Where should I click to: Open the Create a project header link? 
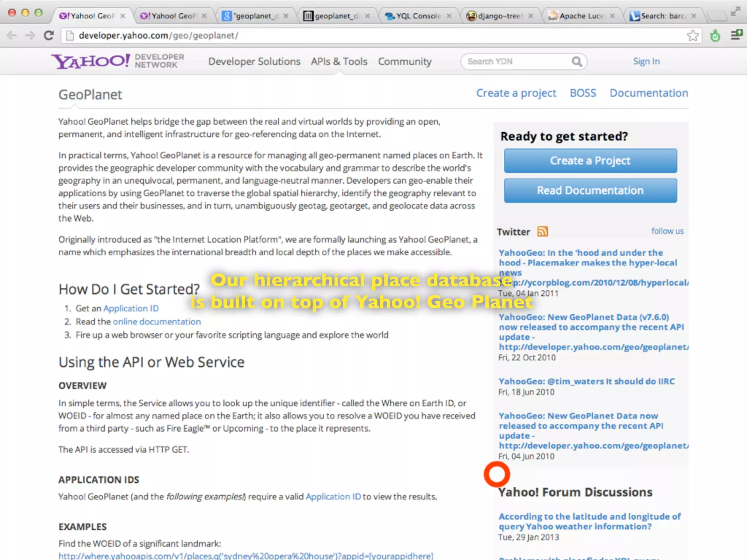516,93
